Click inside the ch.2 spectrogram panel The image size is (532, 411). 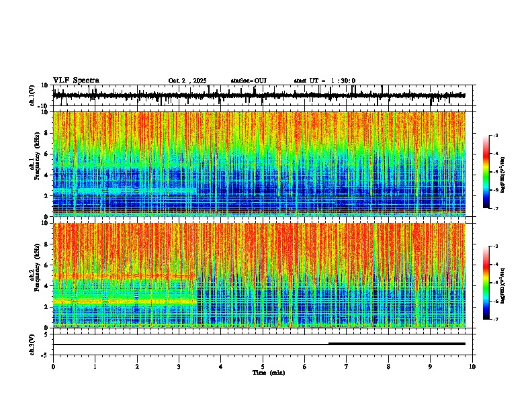[x=259, y=275]
